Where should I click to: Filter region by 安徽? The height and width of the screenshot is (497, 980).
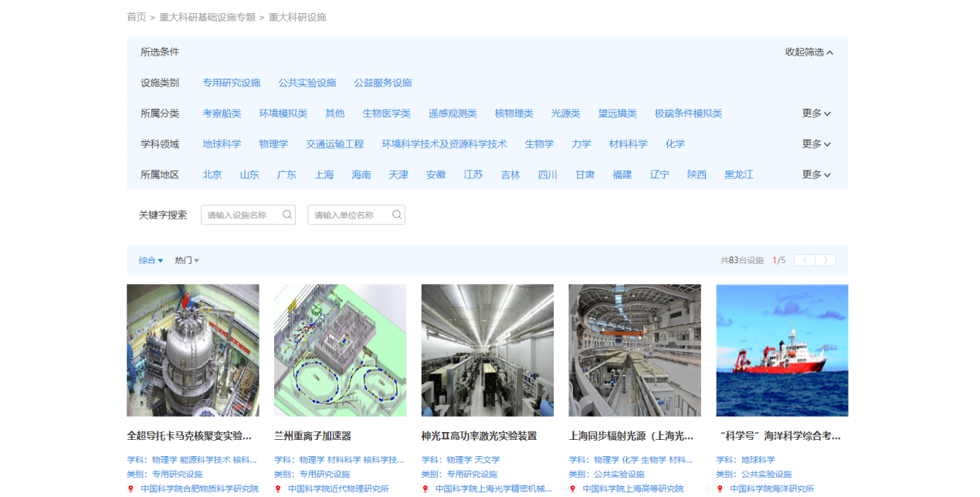(436, 175)
